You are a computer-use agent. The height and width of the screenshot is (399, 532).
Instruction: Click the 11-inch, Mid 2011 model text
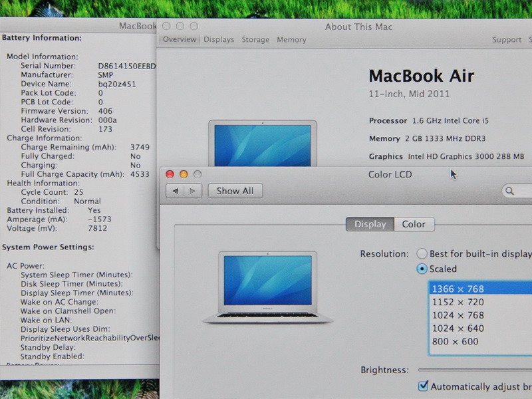pos(409,94)
